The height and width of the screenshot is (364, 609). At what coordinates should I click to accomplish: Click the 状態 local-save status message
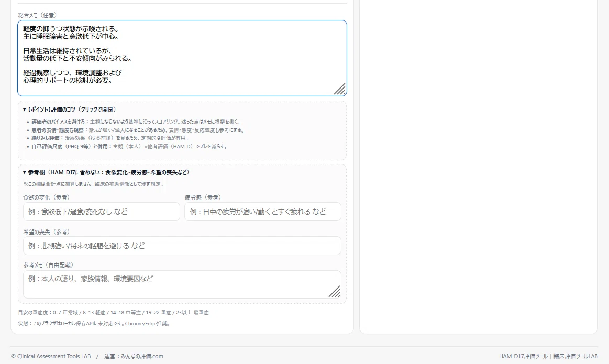(x=94, y=324)
